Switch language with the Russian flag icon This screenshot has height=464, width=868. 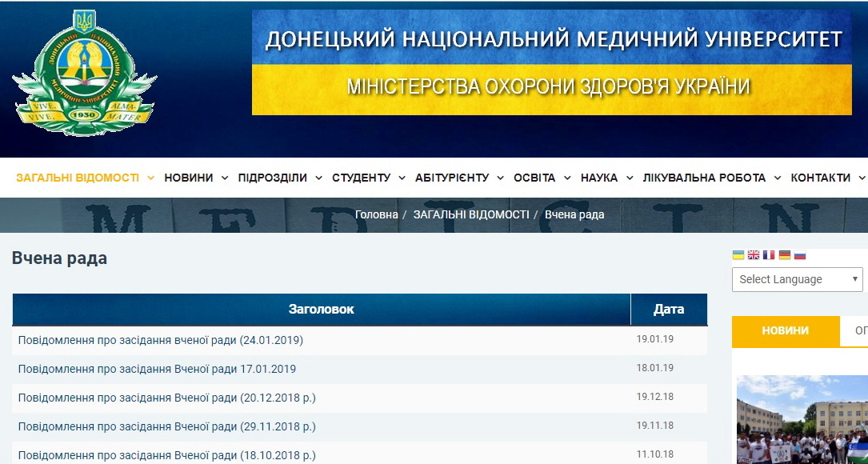800,254
